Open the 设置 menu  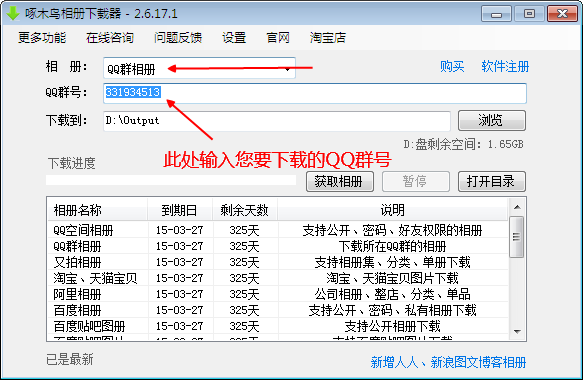[x=234, y=38]
